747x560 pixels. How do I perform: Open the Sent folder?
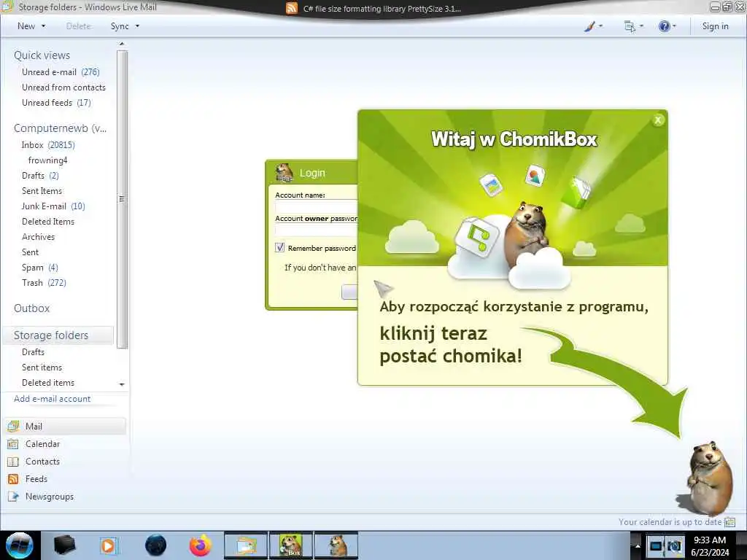(x=30, y=252)
